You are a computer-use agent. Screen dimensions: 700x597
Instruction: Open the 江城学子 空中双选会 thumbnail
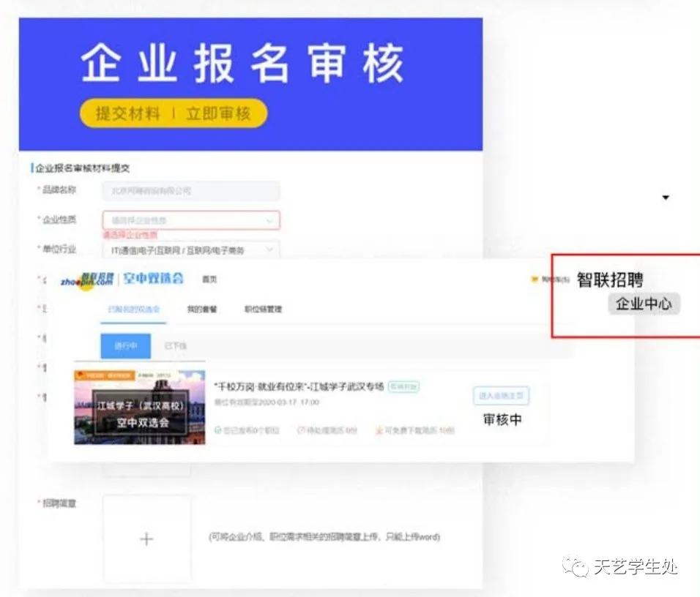pyautogui.click(x=140, y=408)
